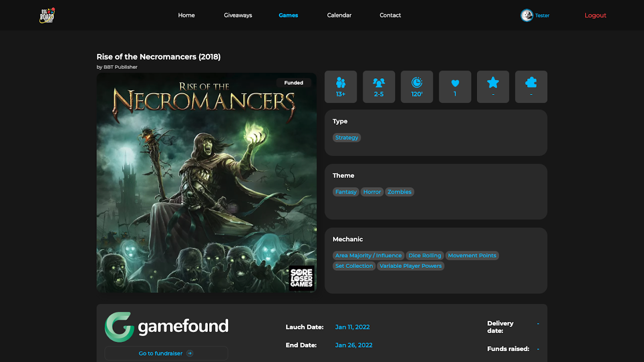
Task: Click the launch date Jan 11, 2022
Action: coord(352,327)
